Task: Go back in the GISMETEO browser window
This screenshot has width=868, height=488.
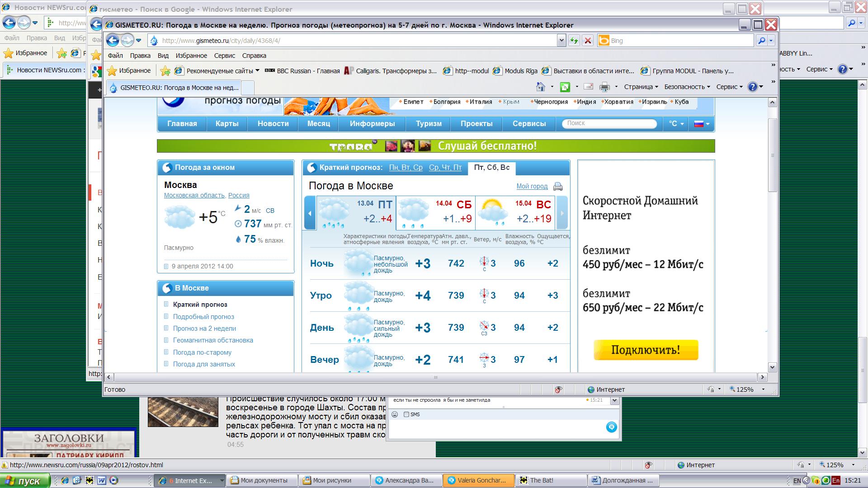Action: 113,41
